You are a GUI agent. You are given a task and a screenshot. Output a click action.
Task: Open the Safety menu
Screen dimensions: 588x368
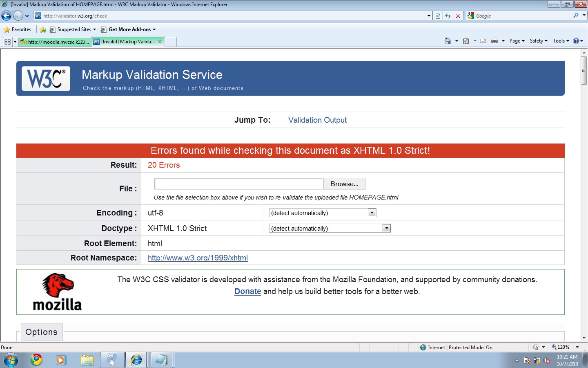point(538,41)
